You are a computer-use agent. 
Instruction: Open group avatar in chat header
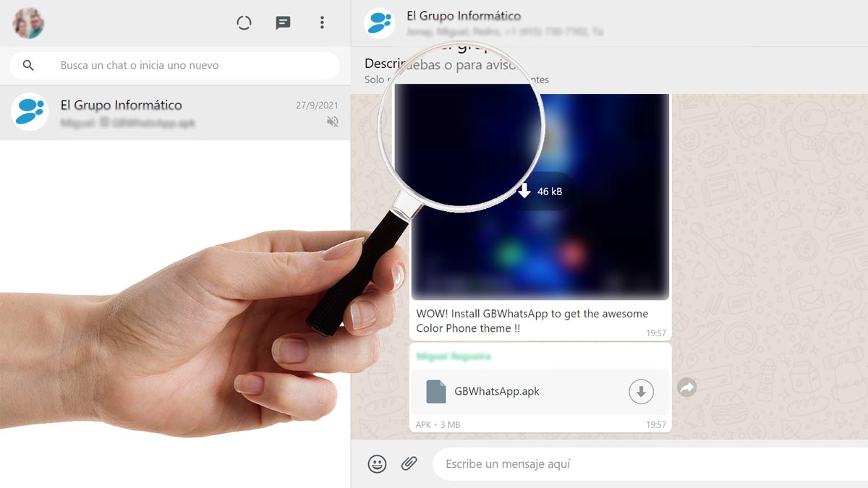379,23
